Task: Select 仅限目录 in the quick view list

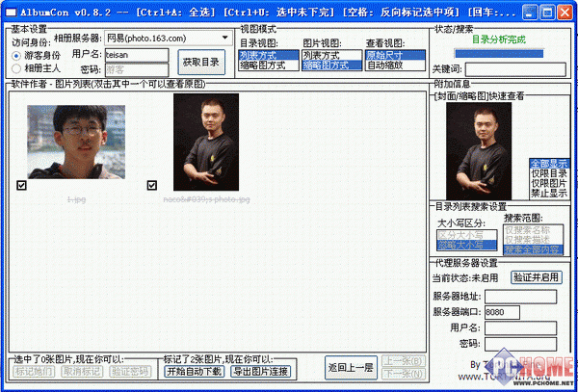Action: pyautogui.click(x=547, y=173)
